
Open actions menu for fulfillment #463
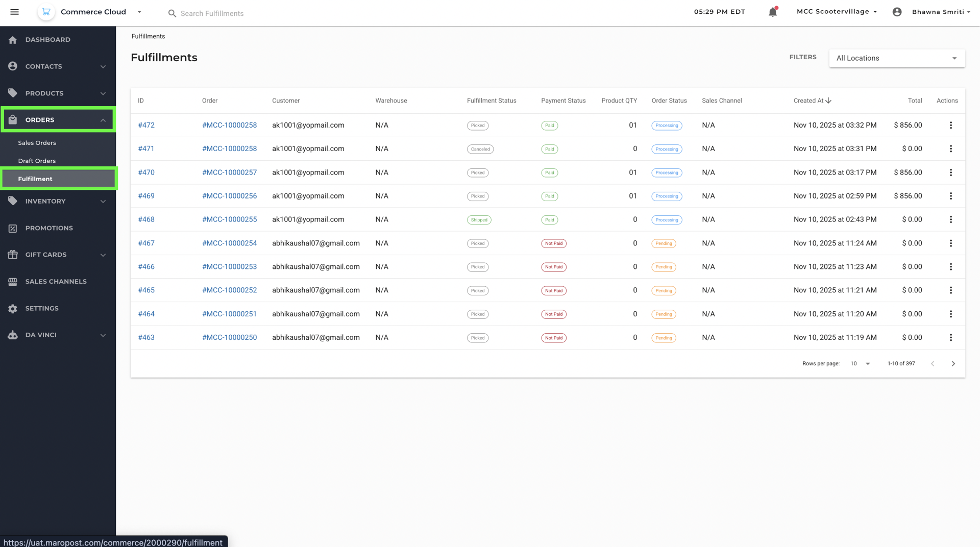(x=950, y=337)
